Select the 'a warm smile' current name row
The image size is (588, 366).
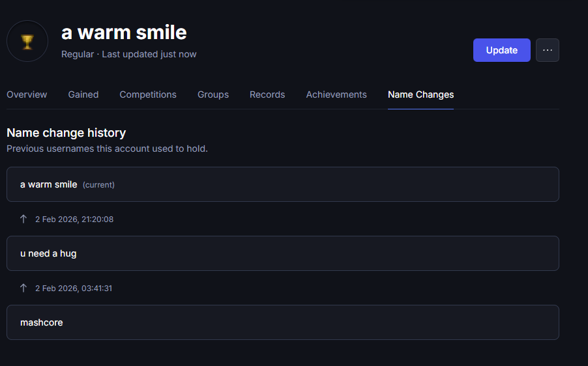pyautogui.click(x=283, y=184)
